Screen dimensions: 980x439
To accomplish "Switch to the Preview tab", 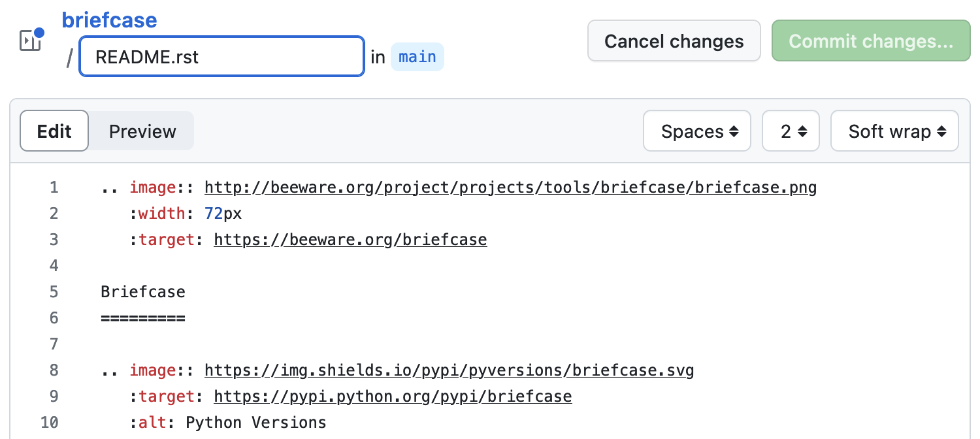I will (x=142, y=131).
